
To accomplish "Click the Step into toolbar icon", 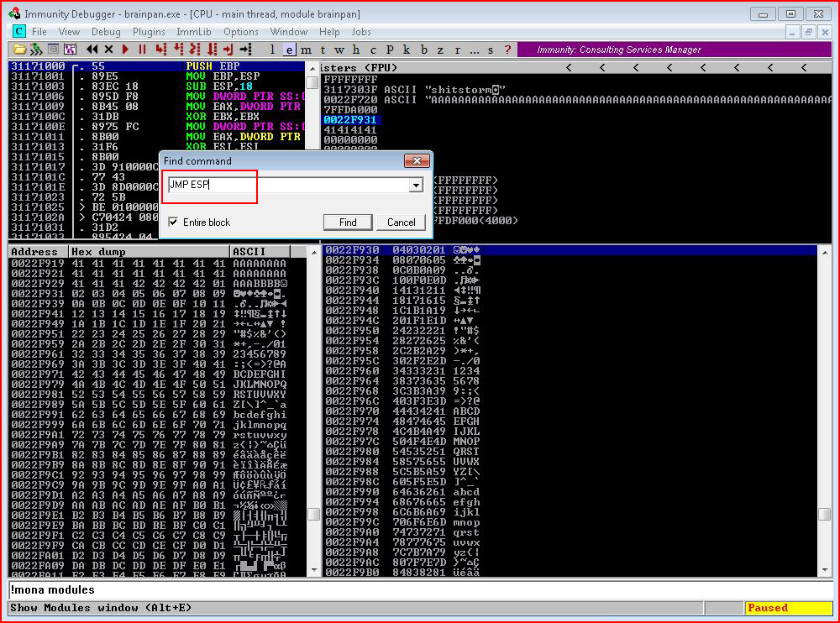I will click(160, 50).
